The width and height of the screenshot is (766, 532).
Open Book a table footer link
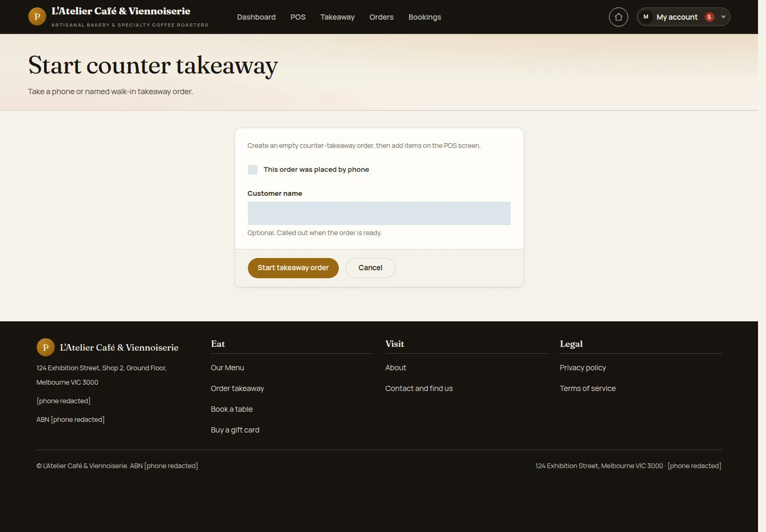(231, 409)
